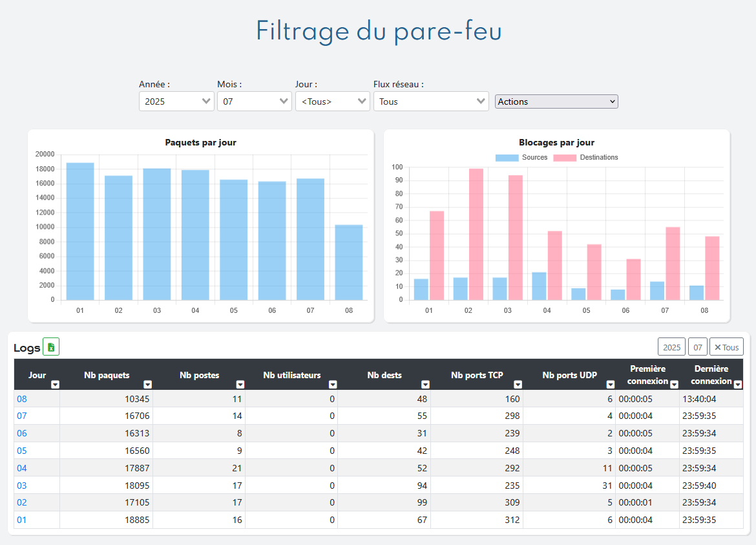Viewport: 756px width, 545px height.
Task: Open day 04 log link
Action: (x=22, y=468)
